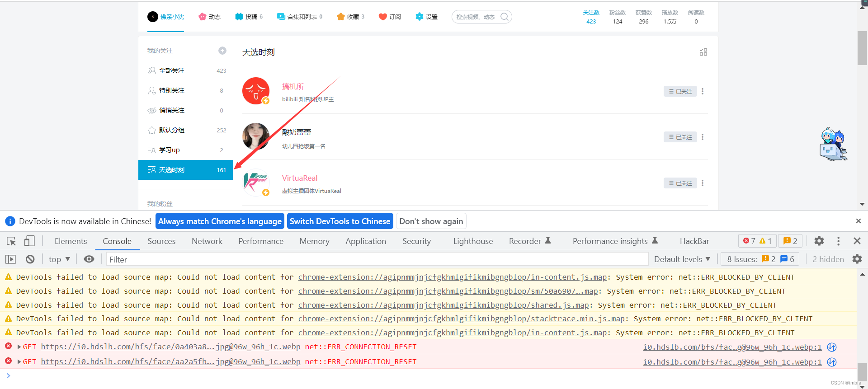Open the top context dropdown
Viewport: 868px width, 389px height.
click(x=59, y=259)
